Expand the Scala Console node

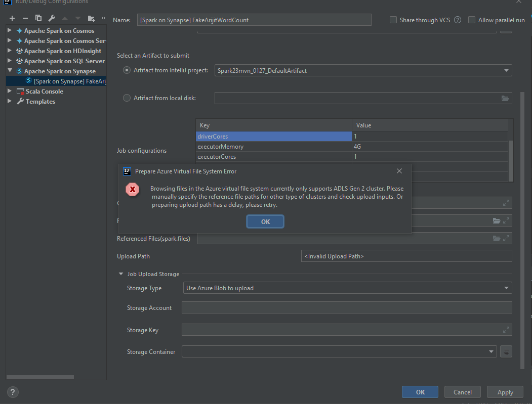[x=10, y=91]
